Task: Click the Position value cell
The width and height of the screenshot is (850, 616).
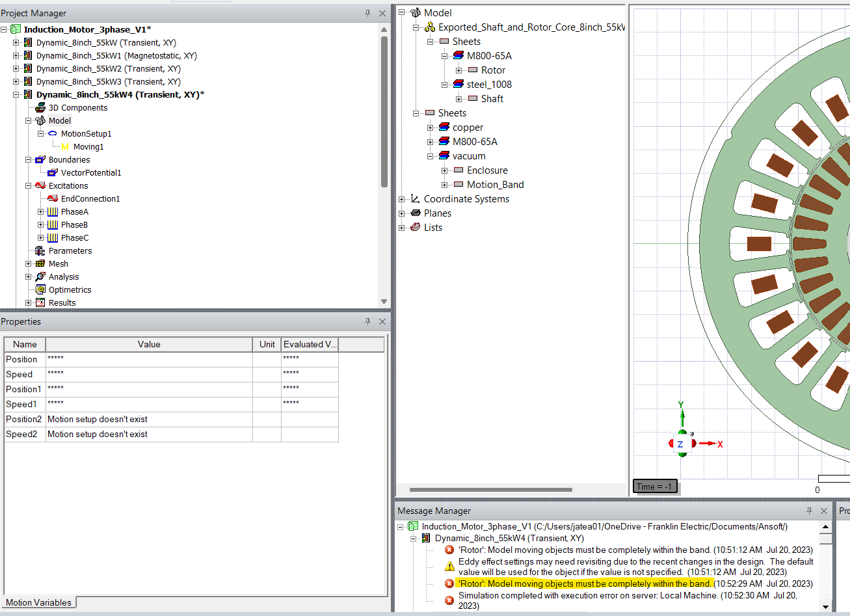Action: tap(149, 359)
